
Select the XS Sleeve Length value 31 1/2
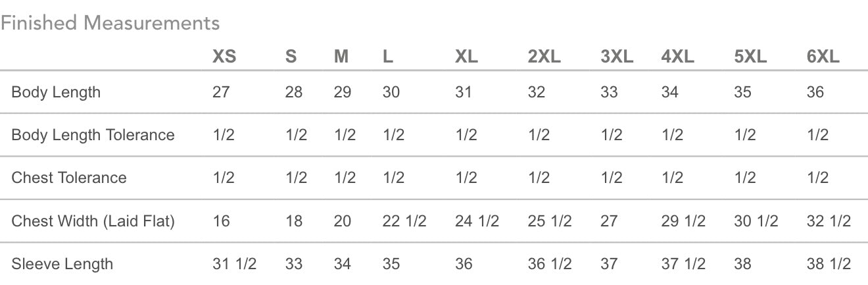click(234, 264)
